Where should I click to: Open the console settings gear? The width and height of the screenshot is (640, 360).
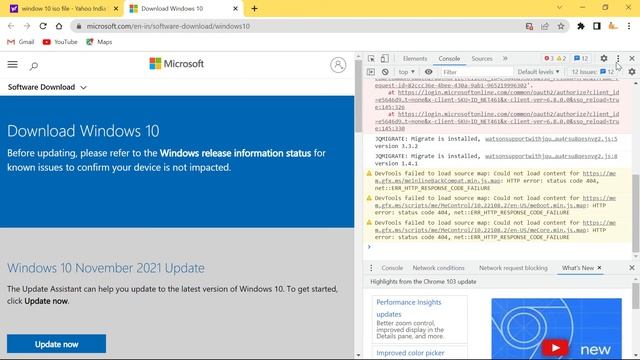click(x=632, y=72)
